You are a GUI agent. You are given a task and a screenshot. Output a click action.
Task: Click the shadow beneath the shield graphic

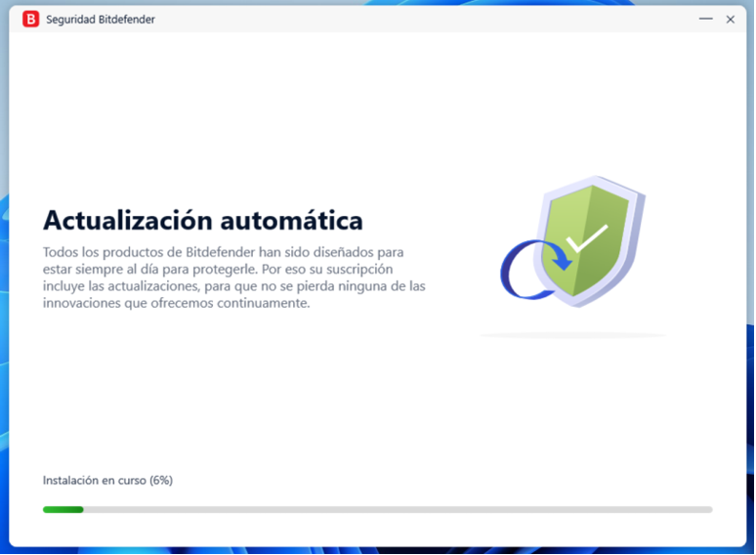(x=572, y=335)
